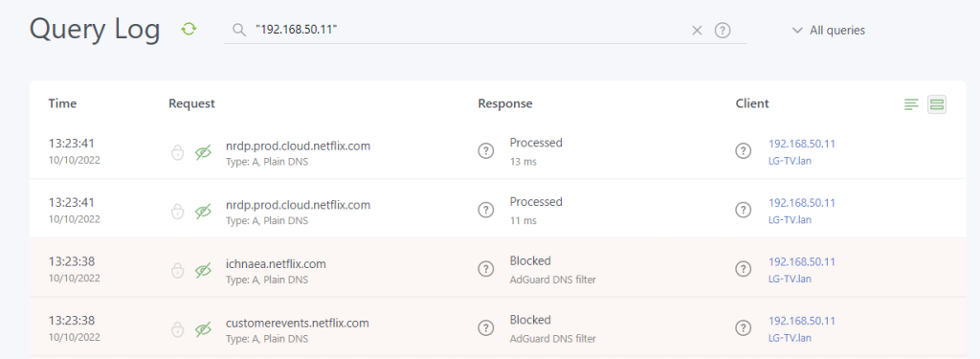980x359 pixels.
Task: Switch to detailed rows view icon
Action: (x=936, y=104)
